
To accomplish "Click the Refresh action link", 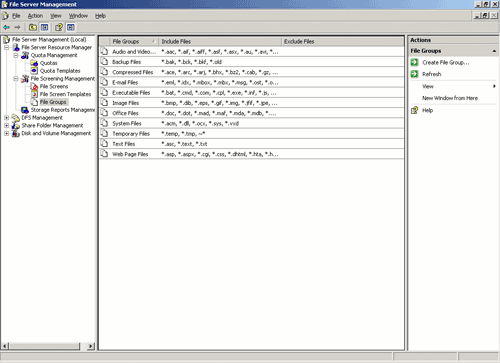I will (x=432, y=74).
